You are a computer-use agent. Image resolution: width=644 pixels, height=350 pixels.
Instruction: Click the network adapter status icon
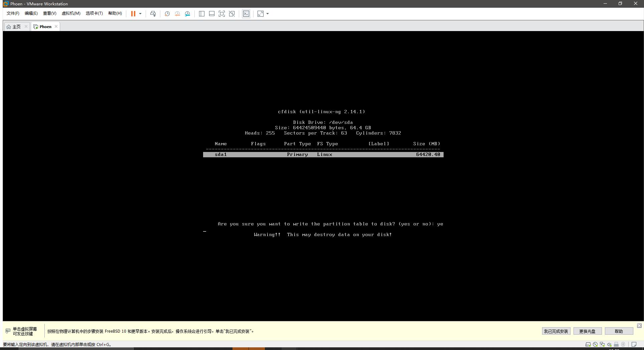coord(602,344)
